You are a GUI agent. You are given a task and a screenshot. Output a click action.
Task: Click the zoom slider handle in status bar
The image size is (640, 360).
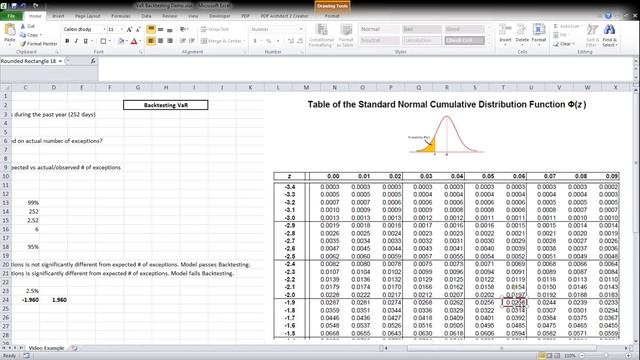tap(606, 356)
